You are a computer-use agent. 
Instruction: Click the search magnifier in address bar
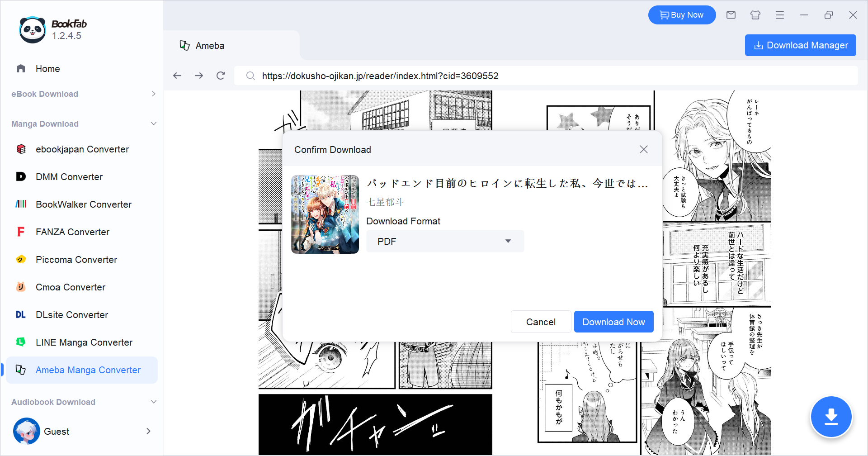tap(250, 76)
